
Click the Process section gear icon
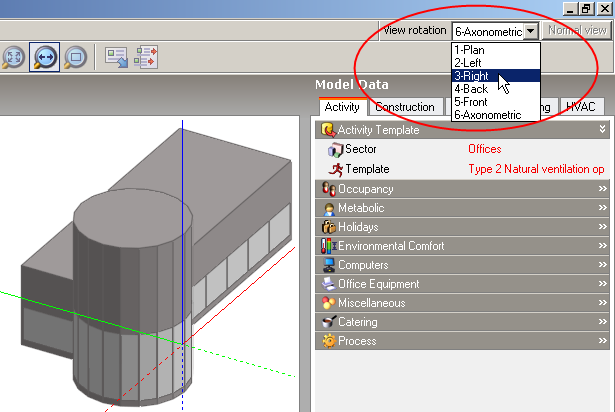(x=328, y=341)
